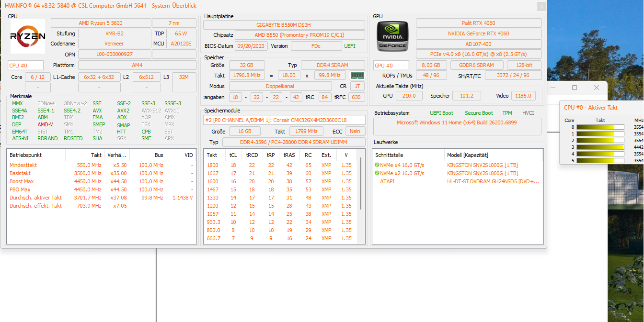This screenshot has height=322, width=644.
Task: Click green check icon beside NVMe x2
Action: [377, 173]
